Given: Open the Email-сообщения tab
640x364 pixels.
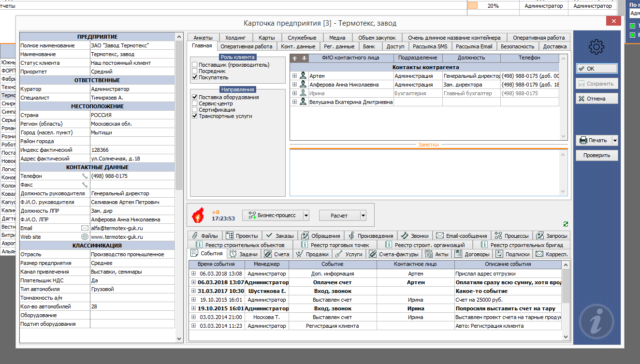Looking at the screenshot, I should (x=462, y=236).
